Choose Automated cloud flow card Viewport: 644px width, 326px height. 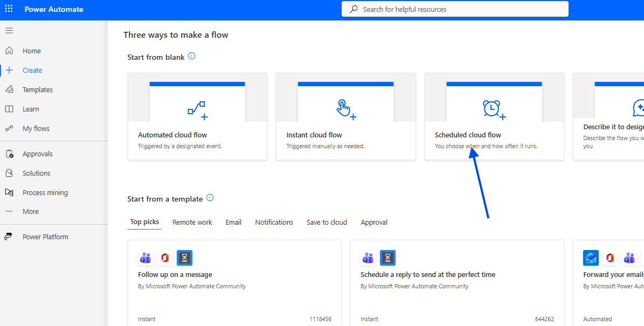click(197, 116)
